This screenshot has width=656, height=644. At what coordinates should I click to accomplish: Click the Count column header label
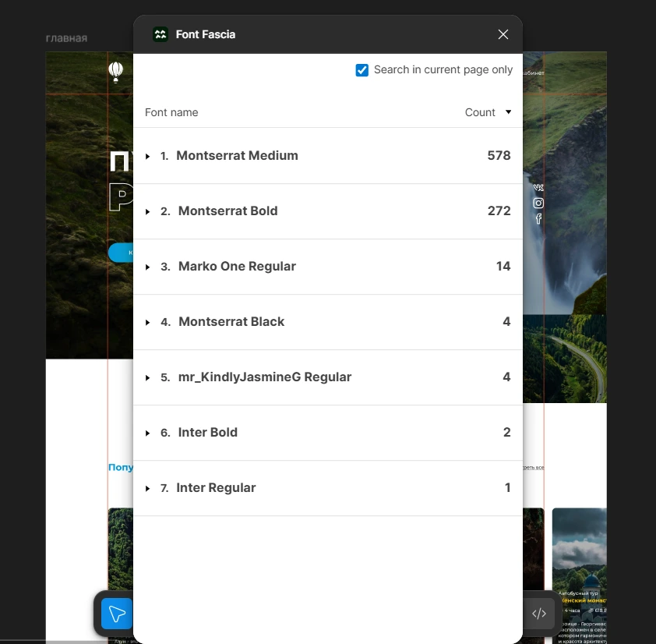coord(480,112)
